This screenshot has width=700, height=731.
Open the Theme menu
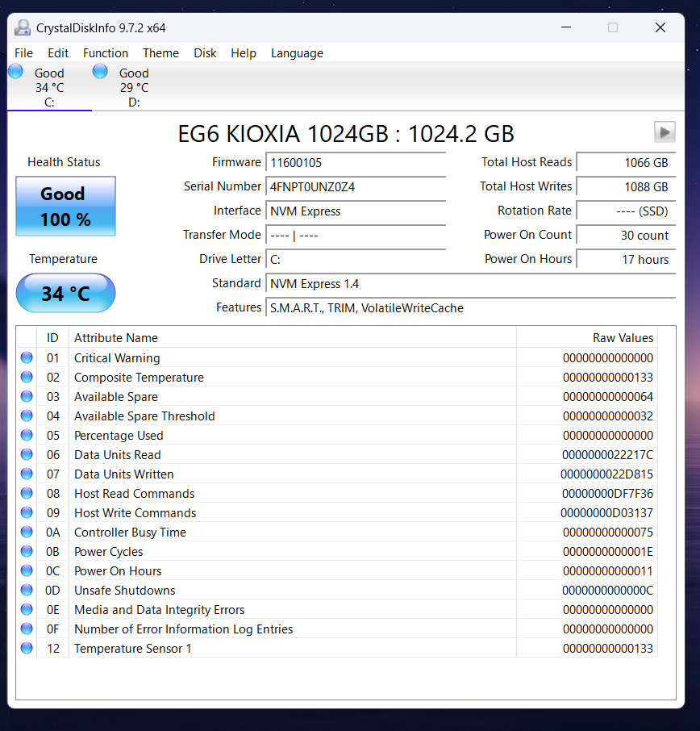(x=160, y=53)
